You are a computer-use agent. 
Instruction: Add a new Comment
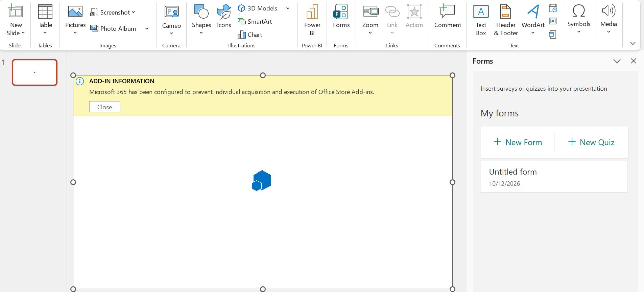(448, 17)
